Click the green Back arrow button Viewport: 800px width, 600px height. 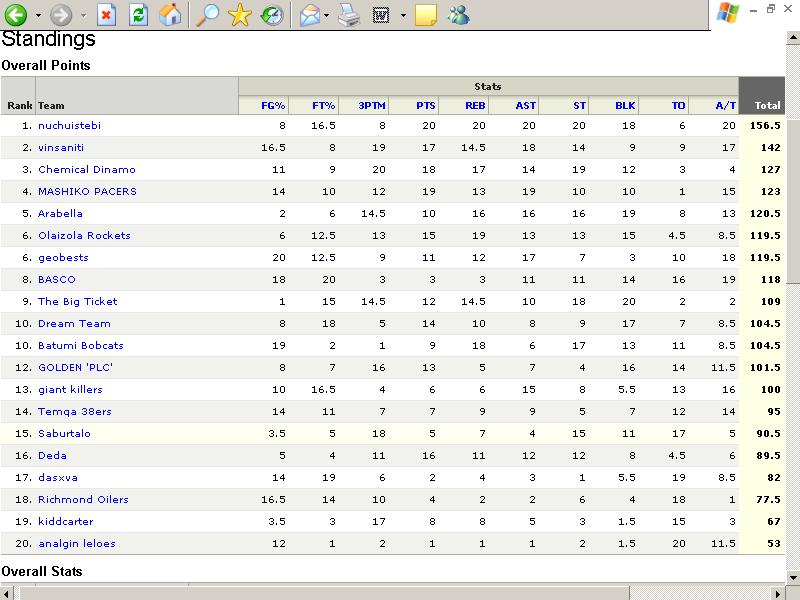click(x=15, y=14)
